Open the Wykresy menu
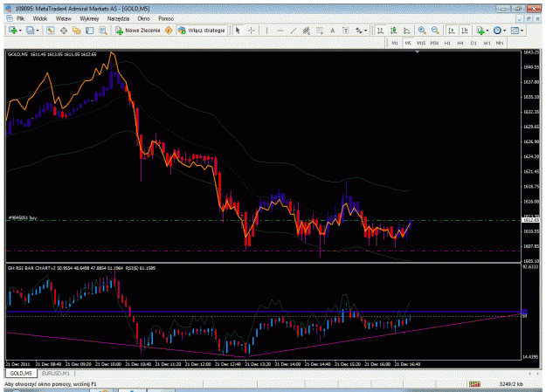546x392 pixels. 89,18
